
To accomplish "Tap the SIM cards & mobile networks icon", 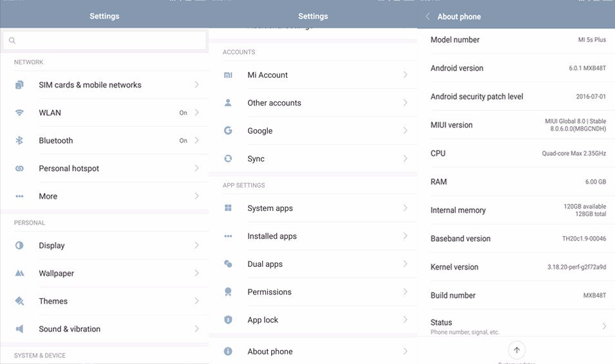I will (x=19, y=85).
